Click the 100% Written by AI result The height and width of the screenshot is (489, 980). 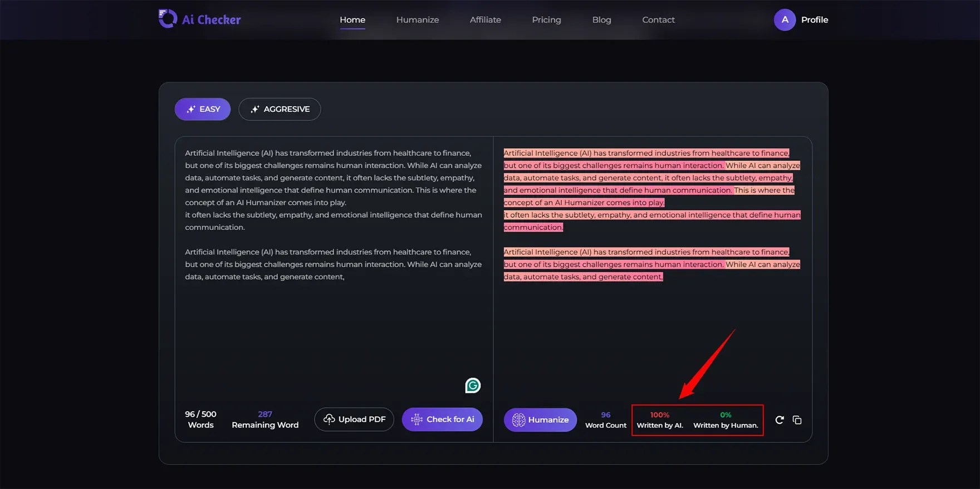660,420
